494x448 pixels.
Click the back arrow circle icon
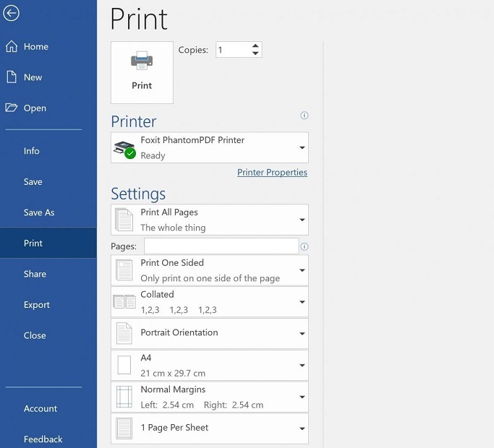click(12, 13)
